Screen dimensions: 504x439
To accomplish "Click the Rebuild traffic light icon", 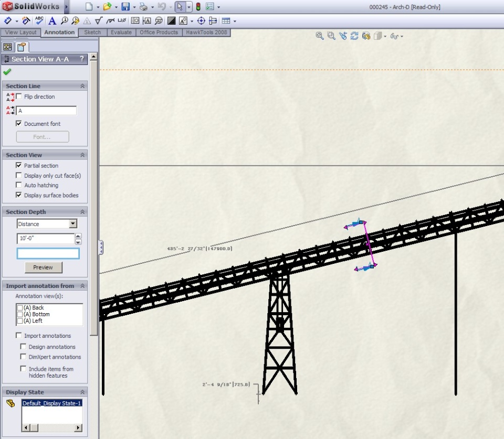I will click(x=198, y=7).
